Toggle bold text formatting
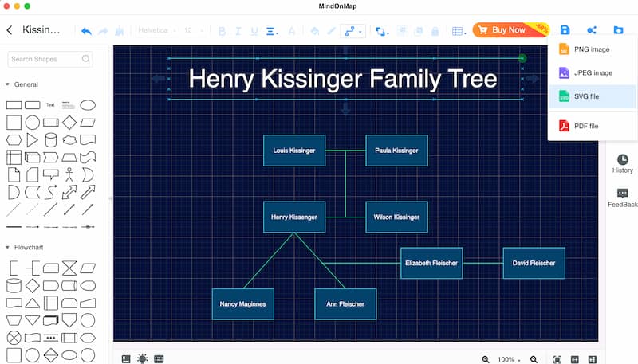The width and height of the screenshot is (638, 364). [223, 31]
